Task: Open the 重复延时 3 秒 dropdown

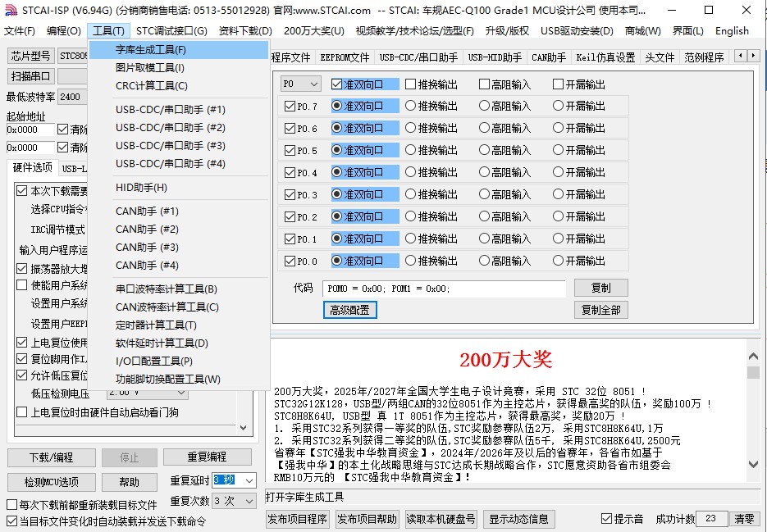Action: tap(249, 480)
